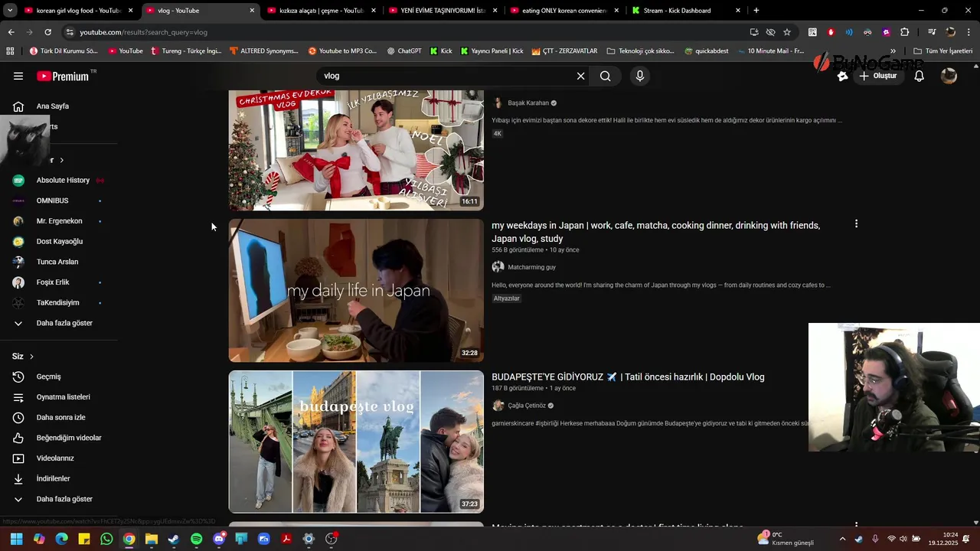Image resolution: width=980 pixels, height=551 pixels.
Task: Play Christmas ev dekor vlog thumbnail
Action: pyautogui.click(x=356, y=151)
